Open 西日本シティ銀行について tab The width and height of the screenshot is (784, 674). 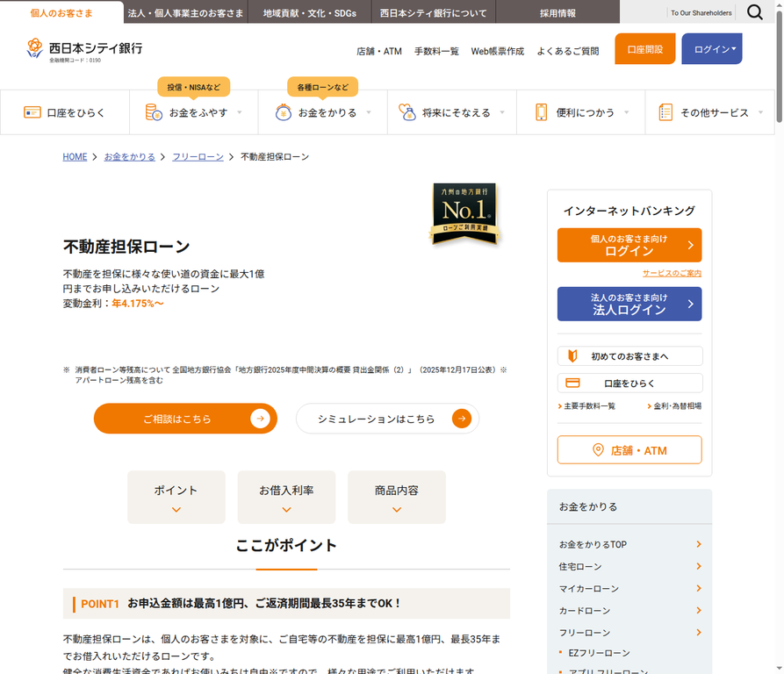click(x=434, y=12)
